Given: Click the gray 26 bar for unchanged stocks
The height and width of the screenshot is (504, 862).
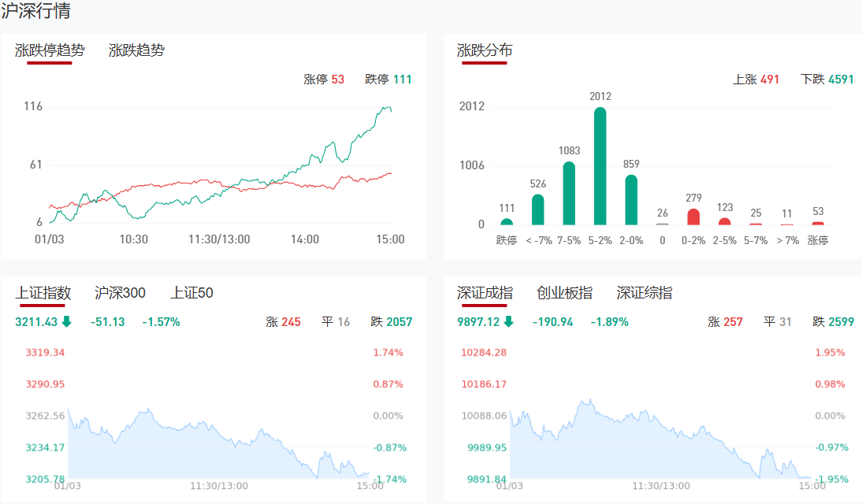Looking at the screenshot, I should (x=663, y=224).
